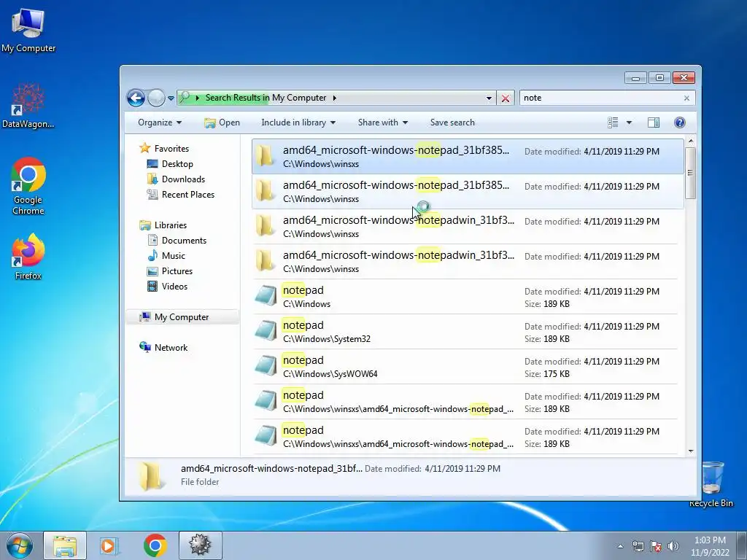Click the results list scrollbar thumb
Image resolution: width=747 pixels, height=560 pixels.
tap(690, 173)
